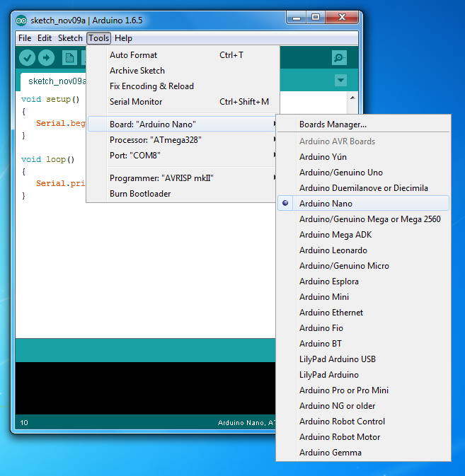Expand the Processor "ATmega328" submenu
Image resolution: width=465 pixels, height=476 pixels.
click(x=182, y=140)
